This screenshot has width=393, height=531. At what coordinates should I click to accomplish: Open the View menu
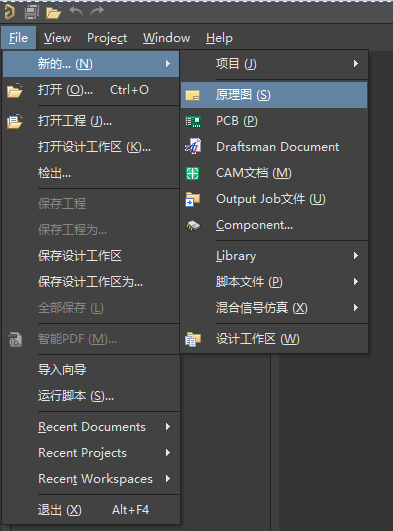(x=58, y=38)
